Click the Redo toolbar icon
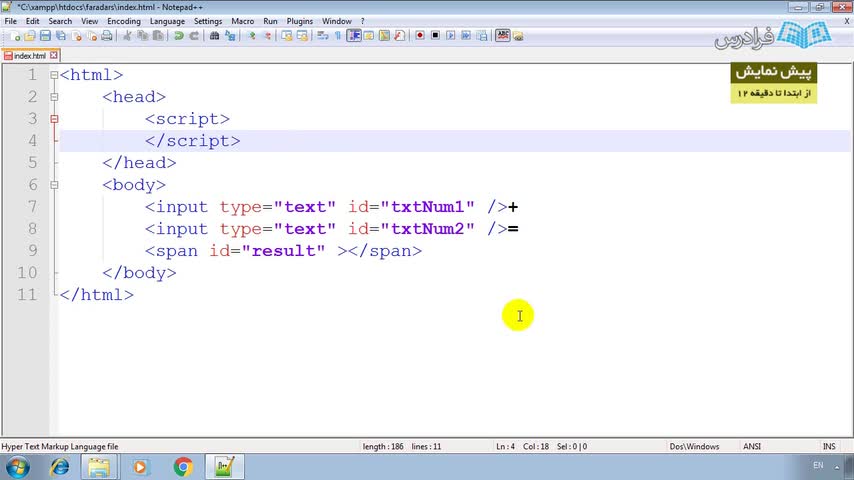The image size is (854, 480). (x=194, y=36)
